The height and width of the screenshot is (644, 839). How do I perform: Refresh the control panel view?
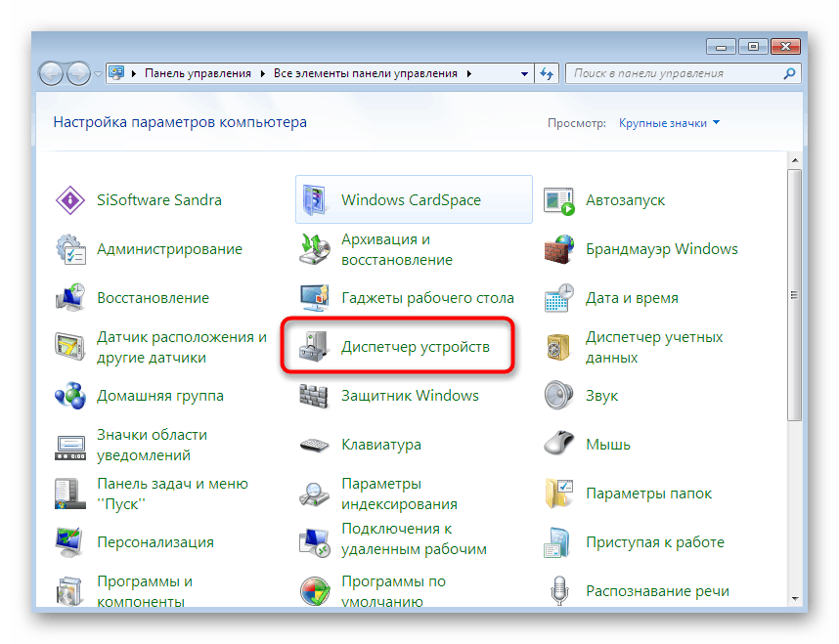coord(547,74)
